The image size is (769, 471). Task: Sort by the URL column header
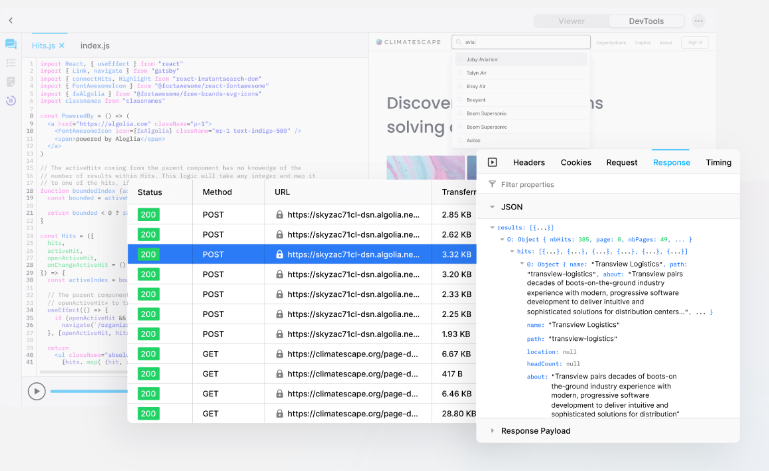pos(282,192)
